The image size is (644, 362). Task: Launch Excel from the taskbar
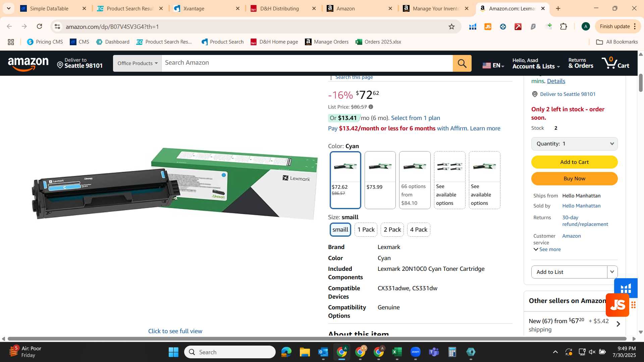pos(397,352)
